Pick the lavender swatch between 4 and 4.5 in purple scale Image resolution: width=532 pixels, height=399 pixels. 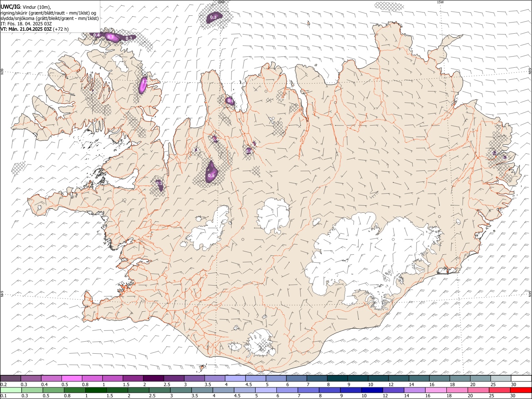(x=235, y=379)
